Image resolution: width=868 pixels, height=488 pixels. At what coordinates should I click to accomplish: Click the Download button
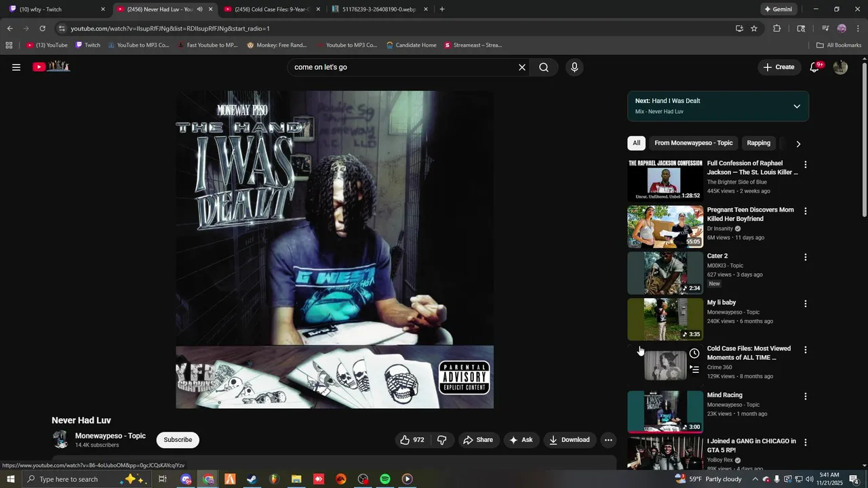570,440
